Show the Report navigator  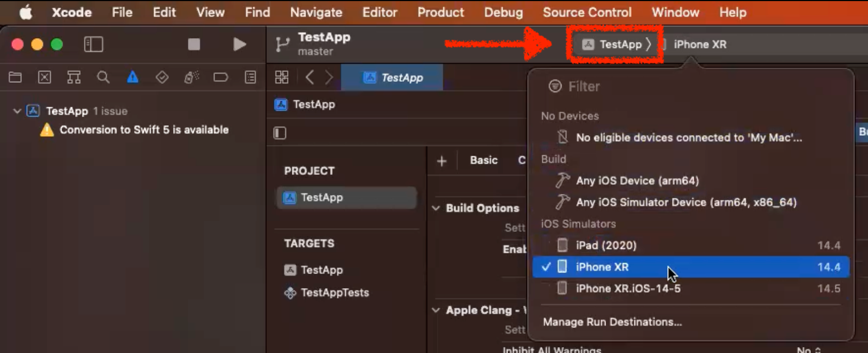(250, 77)
